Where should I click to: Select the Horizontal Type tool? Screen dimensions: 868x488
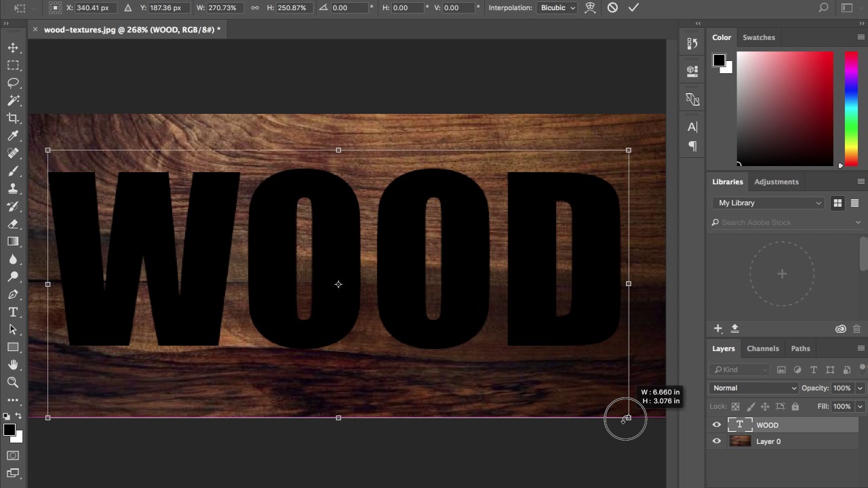coord(13,312)
